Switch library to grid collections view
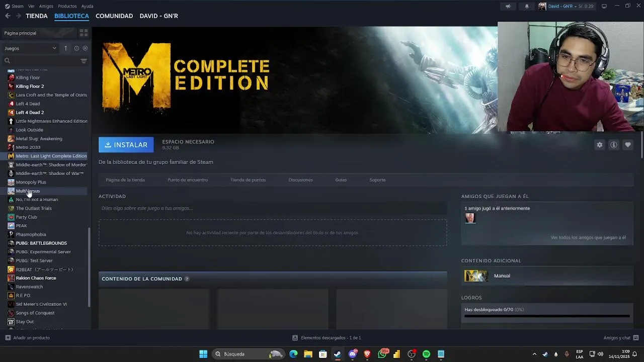Viewport: 644px width, 362px height. (84, 33)
